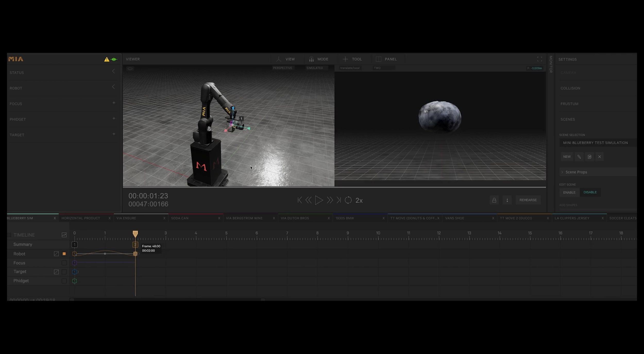The width and height of the screenshot is (644, 354).
Task: Collapse the ROBOT panel with its chevron
Action: click(114, 87)
